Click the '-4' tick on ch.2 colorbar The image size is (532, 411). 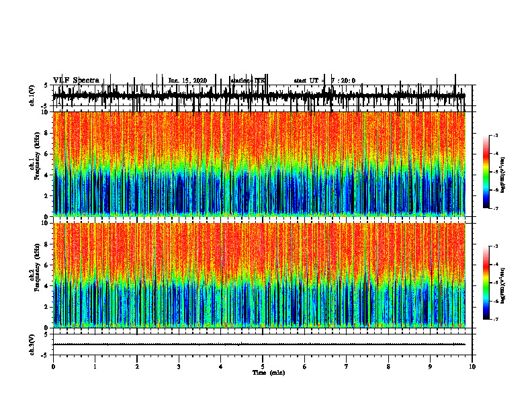click(496, 265)
